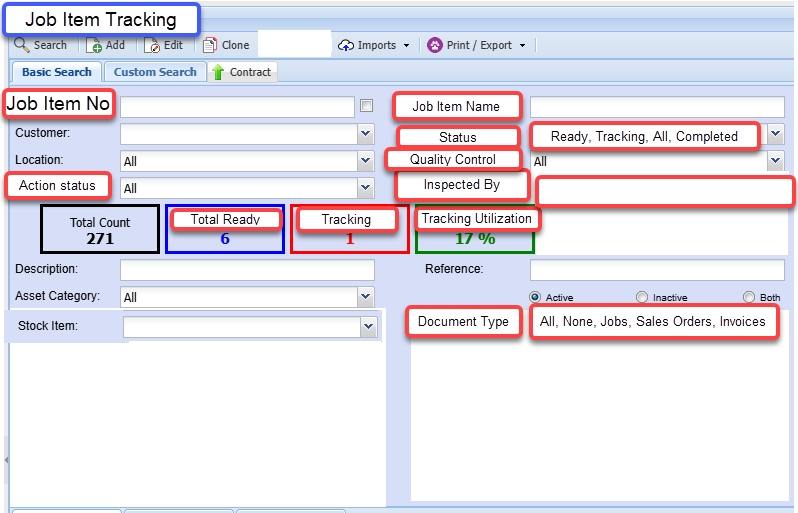Switch to the Custom Search tab
Screen dimensions: 798x513
click(155, 72)
